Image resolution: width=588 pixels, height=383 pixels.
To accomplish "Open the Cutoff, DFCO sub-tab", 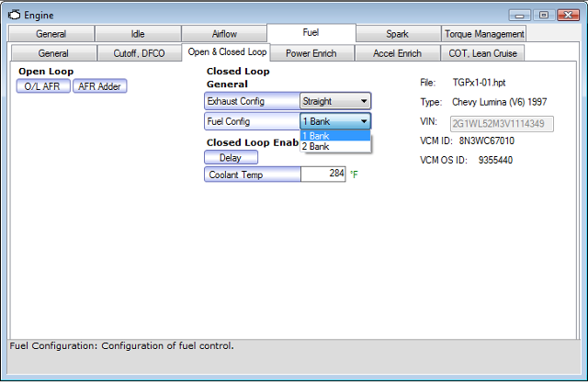I will point(139,54).
